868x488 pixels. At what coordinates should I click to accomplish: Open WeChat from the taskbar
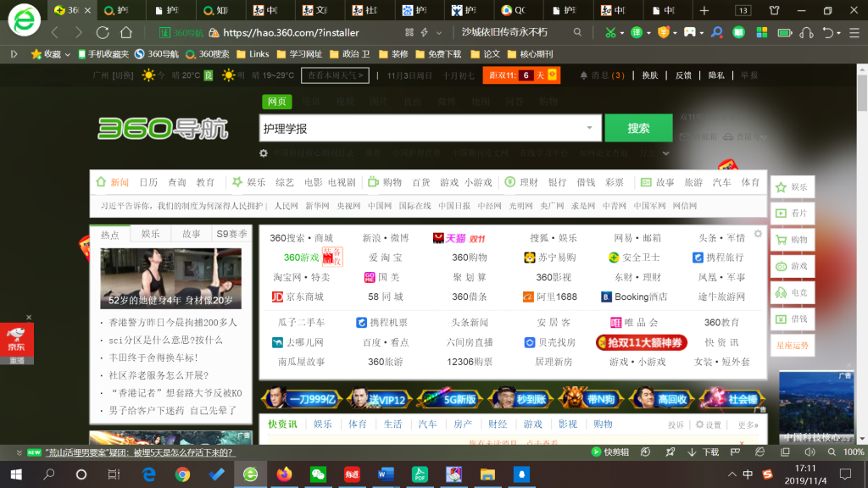point(318,474)
